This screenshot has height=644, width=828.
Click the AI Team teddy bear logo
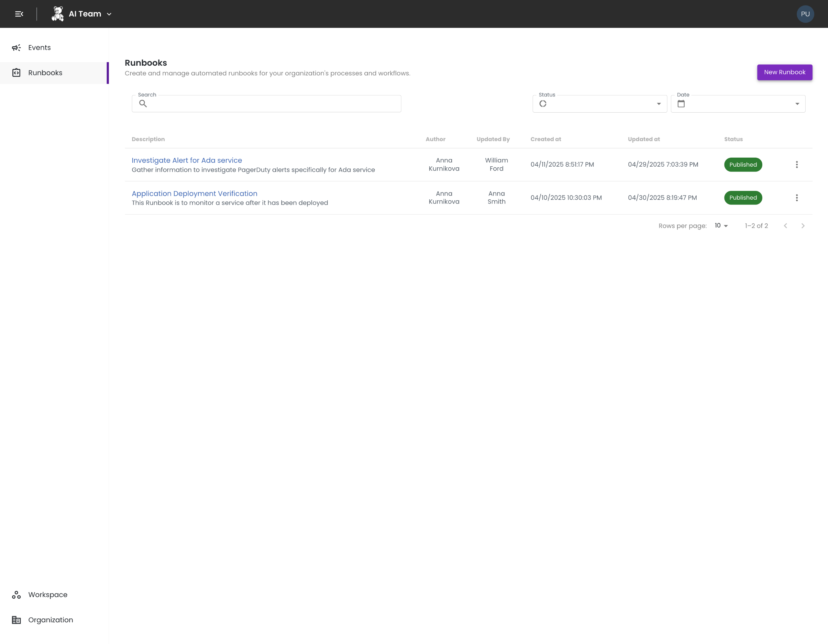pos(58,14)
